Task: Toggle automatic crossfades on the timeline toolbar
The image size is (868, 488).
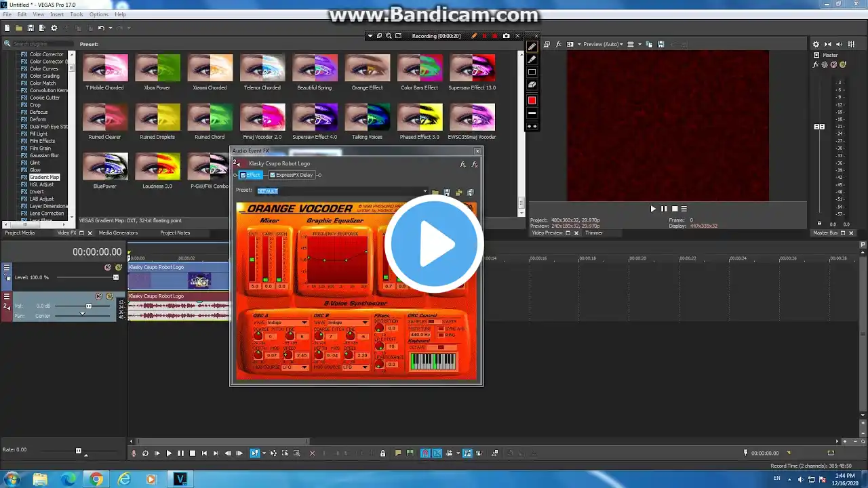Action: click(437, 453)
